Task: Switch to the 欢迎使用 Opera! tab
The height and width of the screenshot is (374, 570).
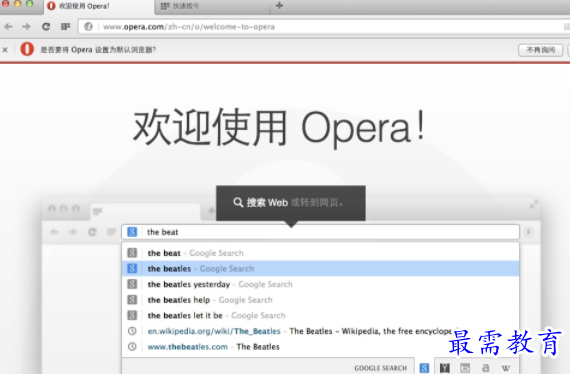Action: (x=98, y=6)
